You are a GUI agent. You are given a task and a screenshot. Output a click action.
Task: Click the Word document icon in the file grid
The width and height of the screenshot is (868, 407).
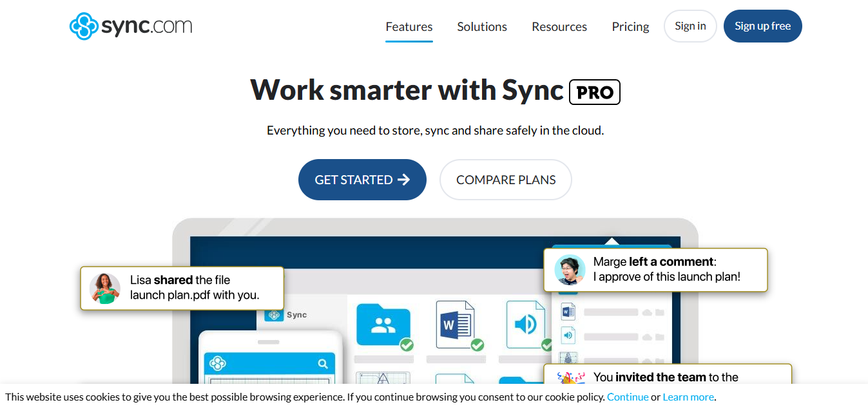coord(454,324)
